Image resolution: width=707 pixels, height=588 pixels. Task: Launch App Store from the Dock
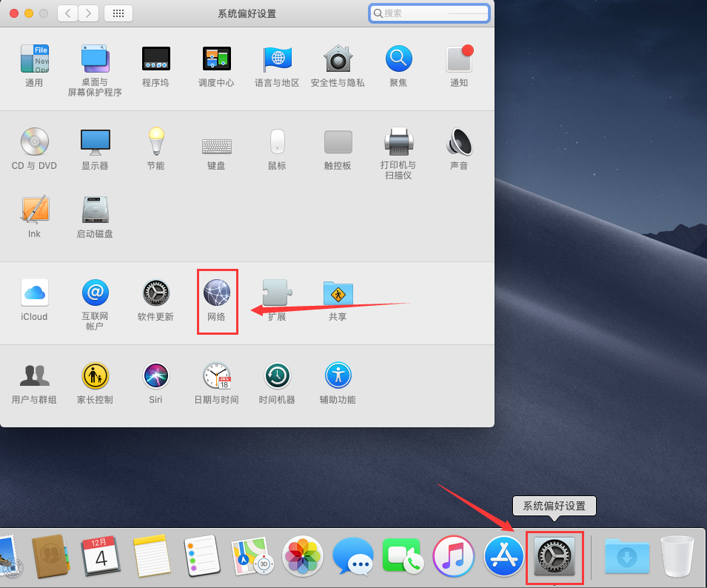(503, 556)
